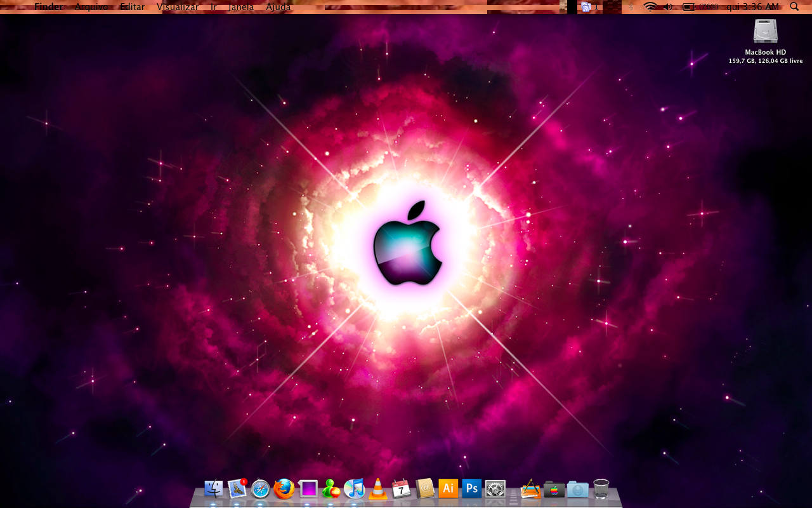812x508 pixels.
Task: Open iCal calendar in the Dock
Action: click(401, 489)
